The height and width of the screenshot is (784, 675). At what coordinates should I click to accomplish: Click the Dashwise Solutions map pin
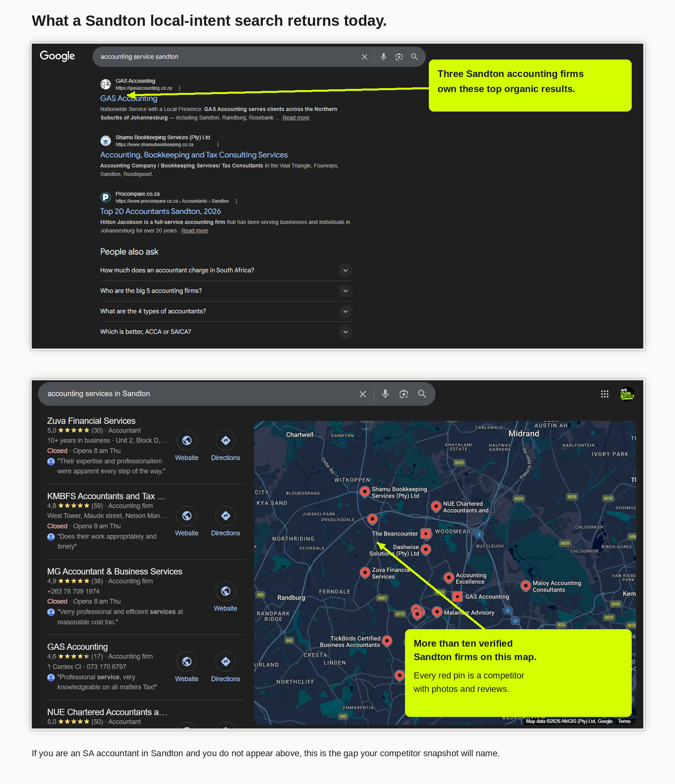426,549
